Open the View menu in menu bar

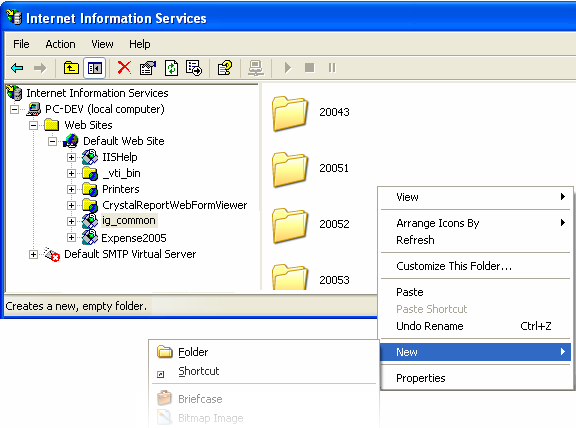coord(102,44)
